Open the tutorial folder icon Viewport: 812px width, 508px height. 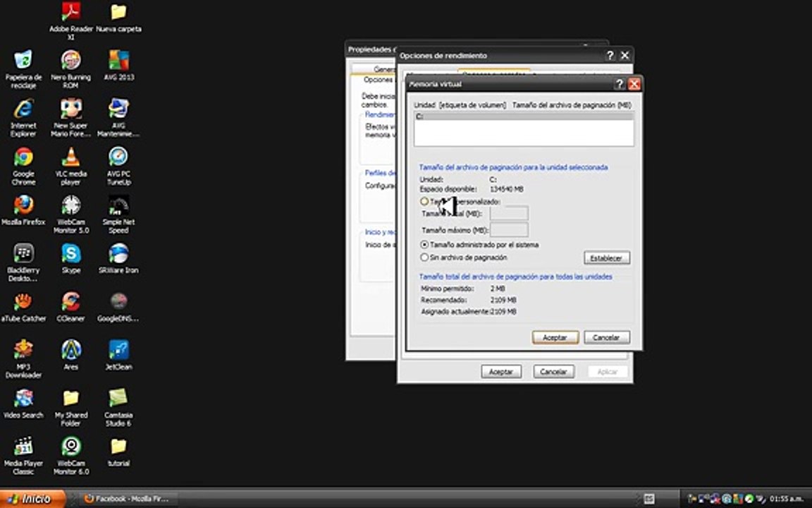[x=118, y=445]
